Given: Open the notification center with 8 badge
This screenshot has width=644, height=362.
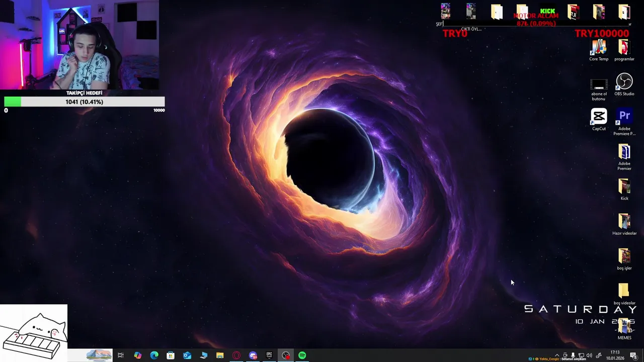Looking at the screenshot, I should pos(633,355).
